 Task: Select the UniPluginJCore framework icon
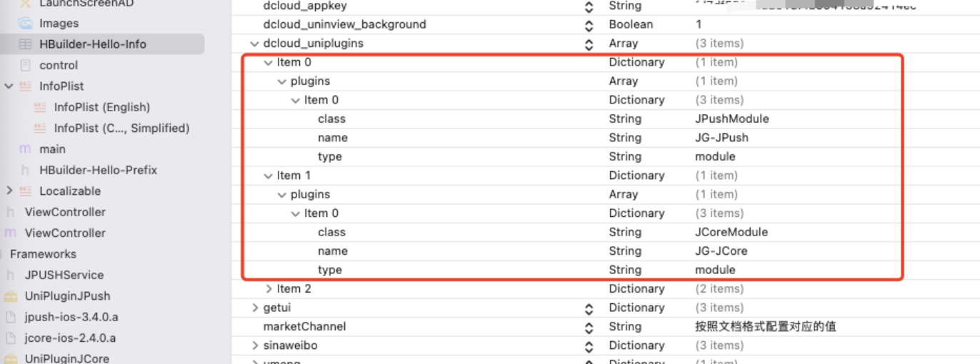[x=11, y=358]
